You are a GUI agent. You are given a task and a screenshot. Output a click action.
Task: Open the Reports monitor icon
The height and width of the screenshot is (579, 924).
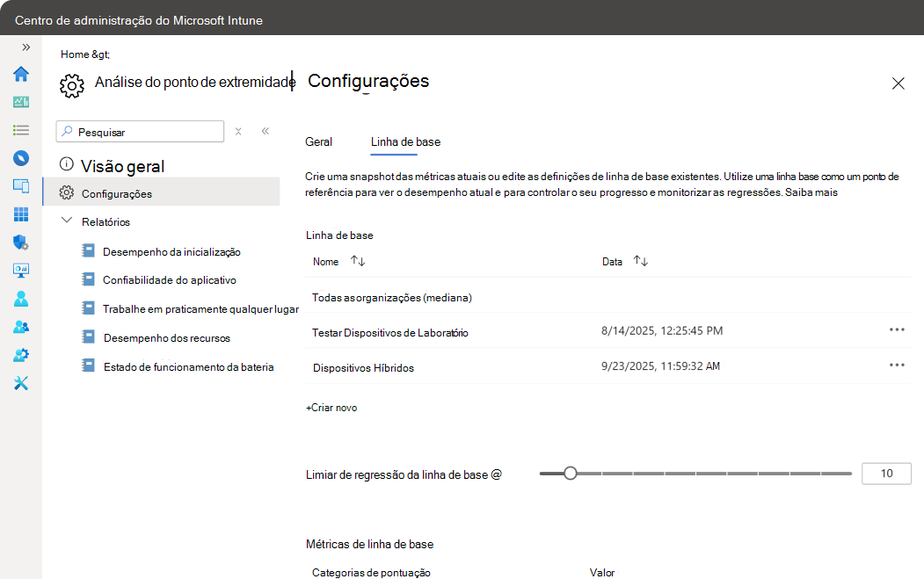point(20,271)
